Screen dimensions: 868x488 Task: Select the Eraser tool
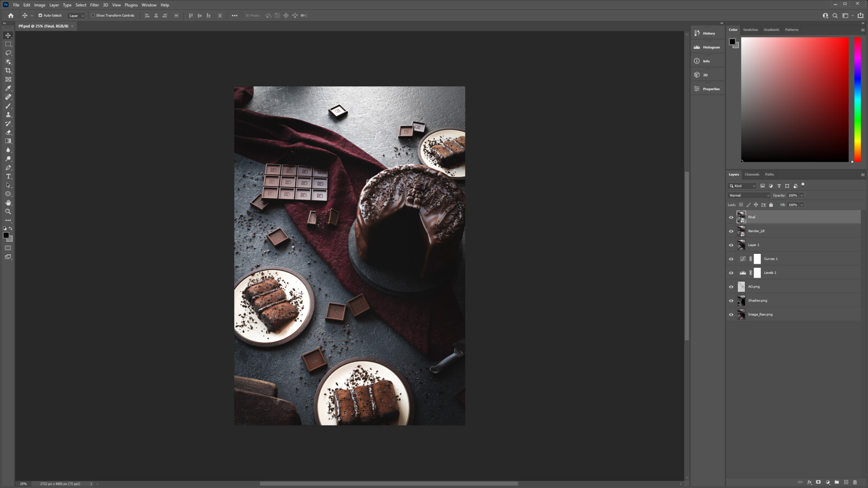8,132
